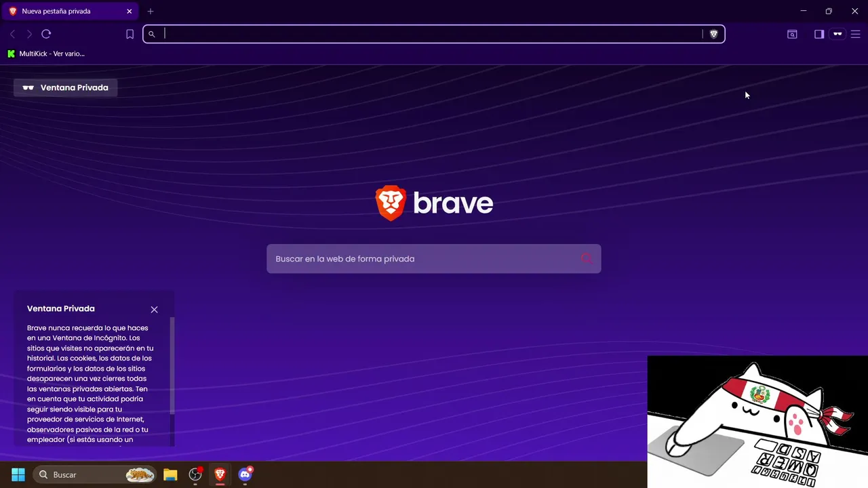Click the search submit magnifier in Brave search box
Image resolution: width=868 pixels, height=488 pixels.
click(x=587, y=259)
